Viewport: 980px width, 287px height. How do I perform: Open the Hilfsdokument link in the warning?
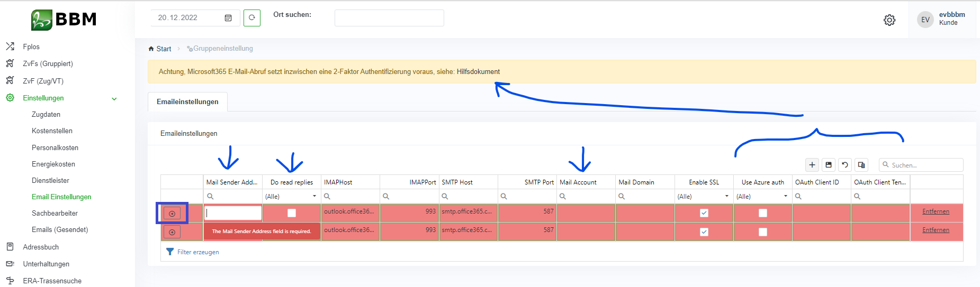pyautogui.click(x=478, y=71)
